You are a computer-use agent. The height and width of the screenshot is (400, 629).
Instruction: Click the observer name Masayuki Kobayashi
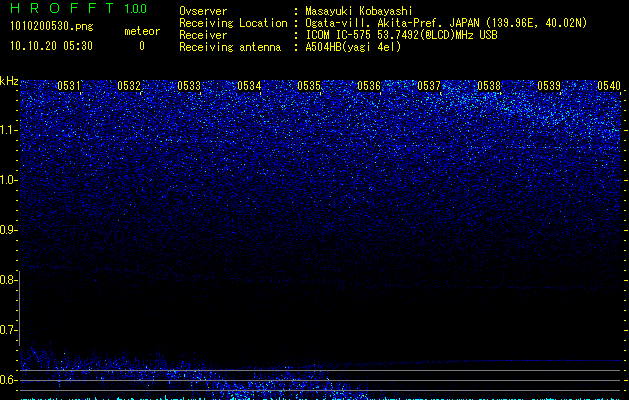(x=359, y=11)
